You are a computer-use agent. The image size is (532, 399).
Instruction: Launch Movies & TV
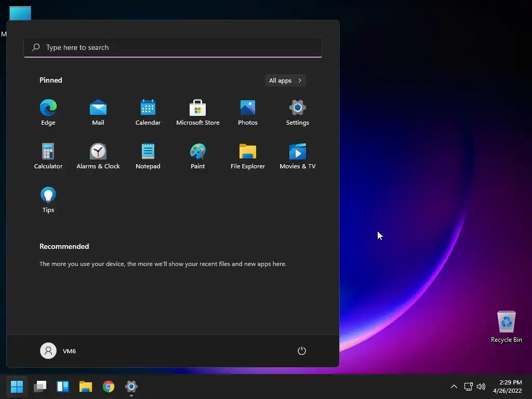(298, 156)
